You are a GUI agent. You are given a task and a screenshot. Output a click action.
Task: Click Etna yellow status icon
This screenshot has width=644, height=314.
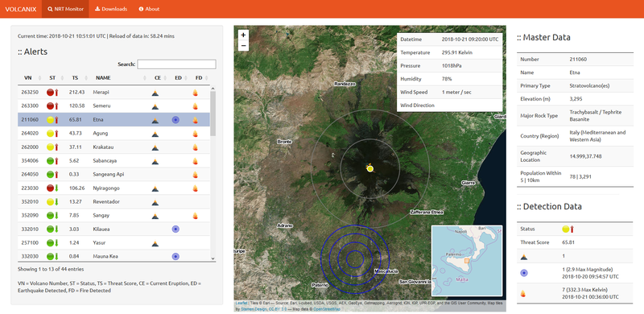(x=50, y=120)
